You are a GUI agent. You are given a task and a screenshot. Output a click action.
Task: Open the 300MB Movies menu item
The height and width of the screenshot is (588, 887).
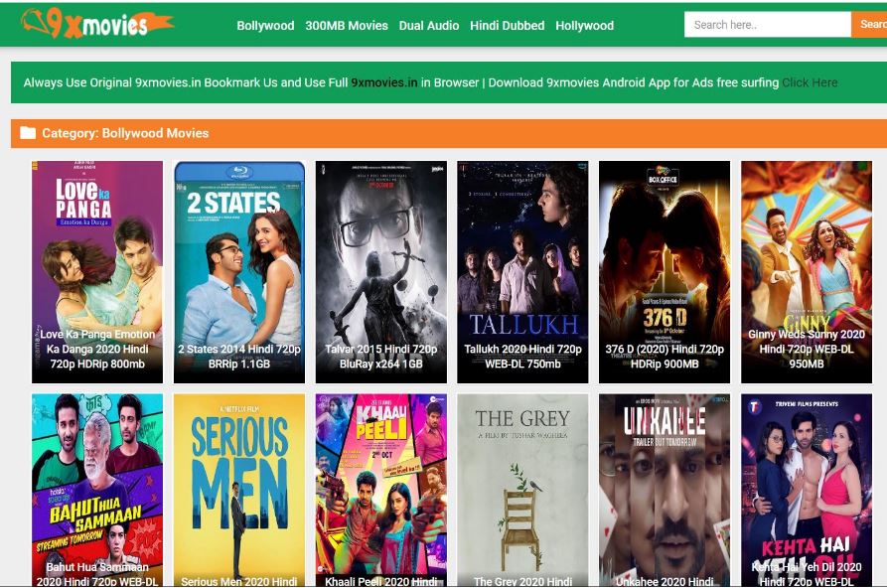tap(347, 26)
